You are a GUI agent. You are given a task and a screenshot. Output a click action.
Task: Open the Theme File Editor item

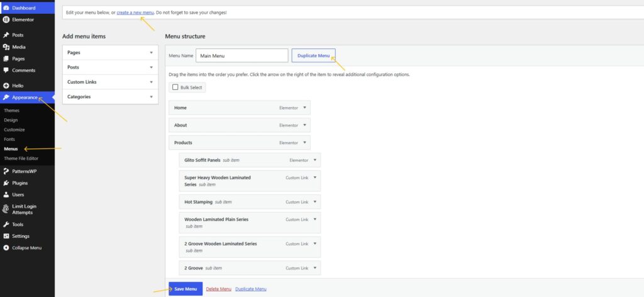pyautogui.click(x=21, y=159)
